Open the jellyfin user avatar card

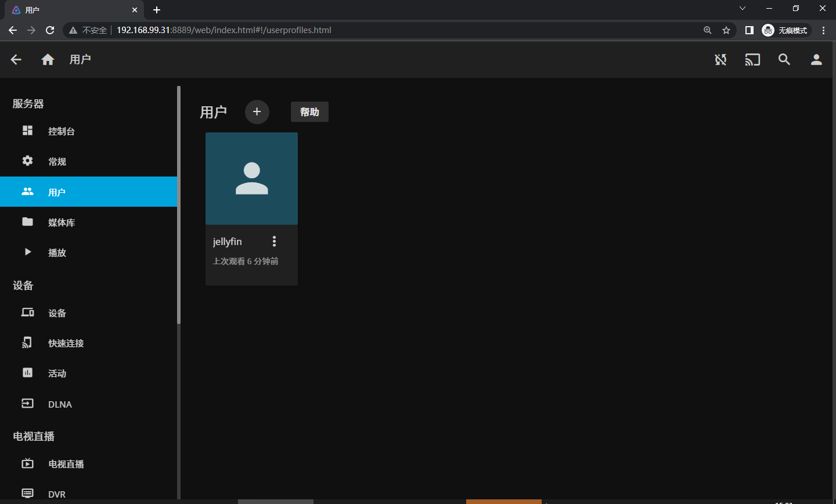[251, 178]
